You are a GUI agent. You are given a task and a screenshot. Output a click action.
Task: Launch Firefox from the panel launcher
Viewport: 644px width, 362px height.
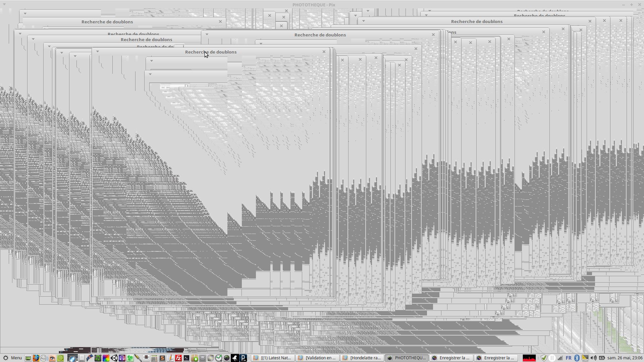[36, 358]
